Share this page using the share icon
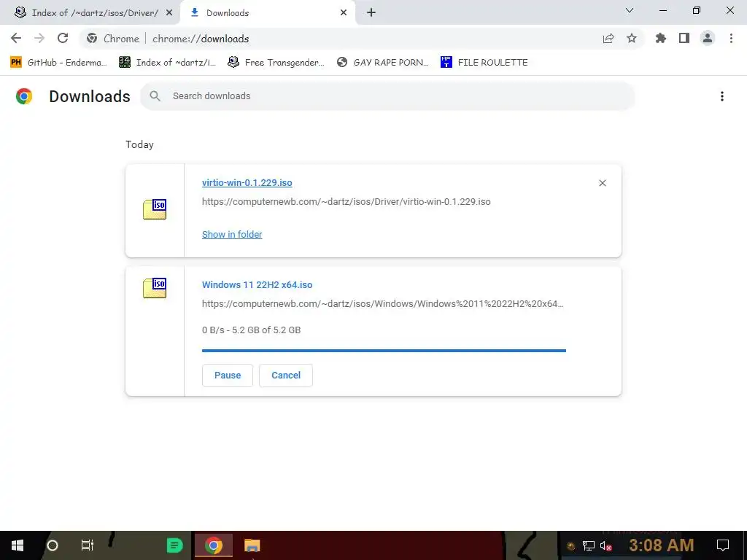Screen dimensions: 747x560 coord(608,39)
